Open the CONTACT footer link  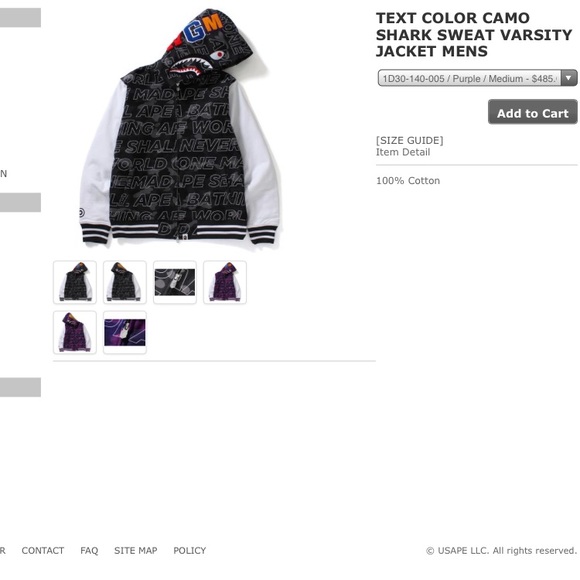(x=43, y=551)
